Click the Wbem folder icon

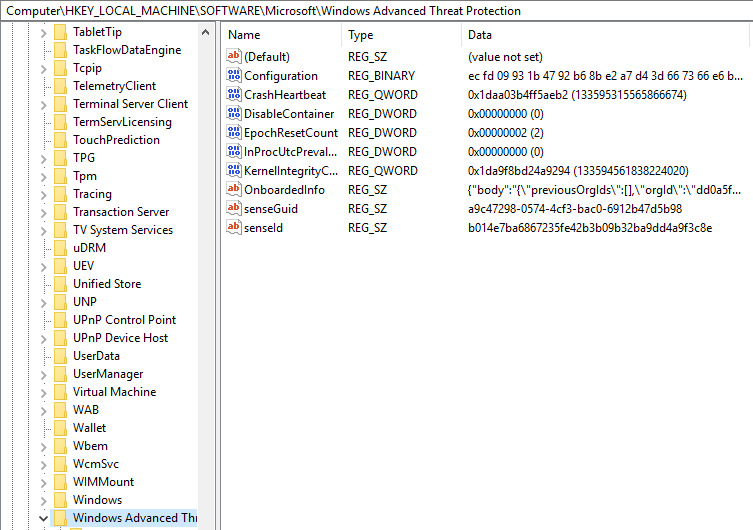tap(61, 446)
